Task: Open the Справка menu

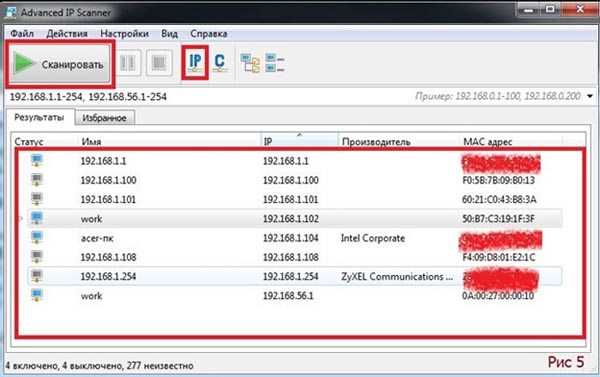Action: pos(209,34)
